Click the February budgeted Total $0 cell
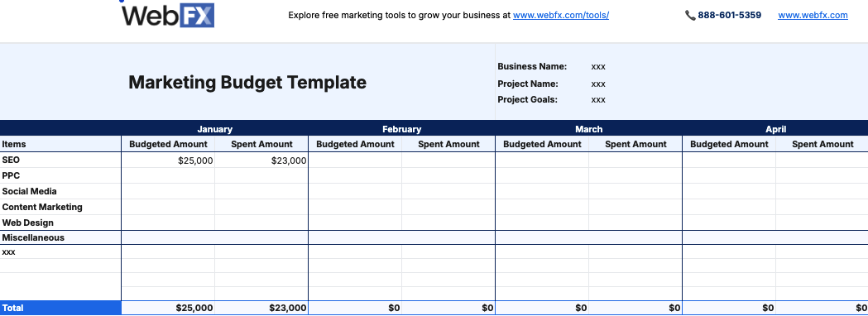Viewport: 868px width, 316px height. (356, 308)
